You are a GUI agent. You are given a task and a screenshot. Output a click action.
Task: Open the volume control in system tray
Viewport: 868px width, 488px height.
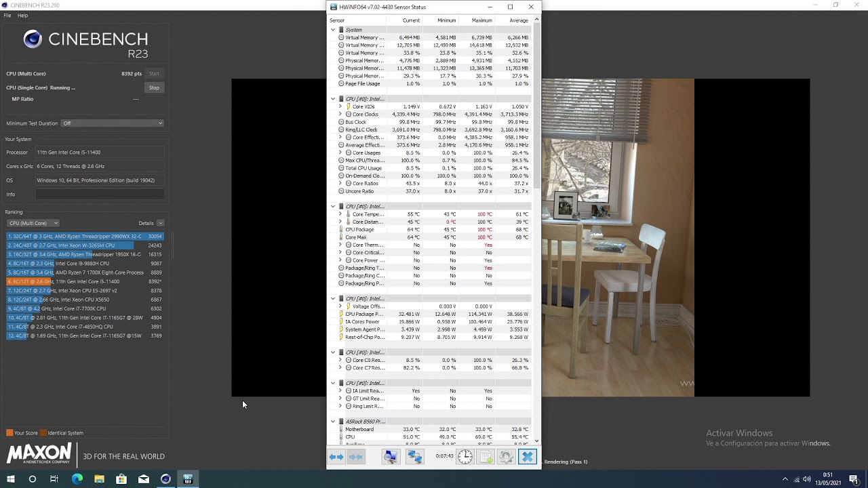[807, 479]
